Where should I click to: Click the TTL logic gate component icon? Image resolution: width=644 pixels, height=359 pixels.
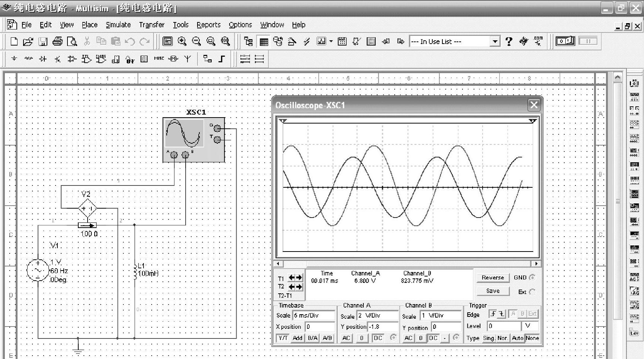click(86, 59)
